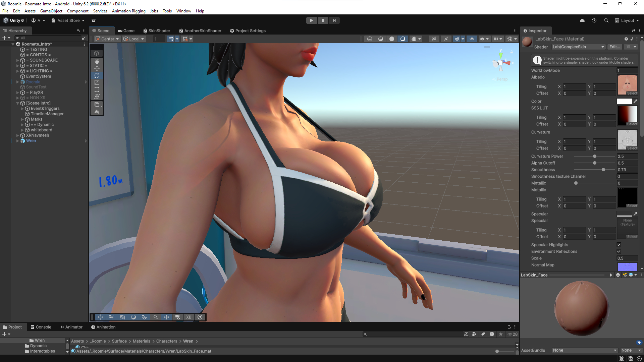Select the Scale tool
Viewport: 644px width, 362px height.
[97, 82]
